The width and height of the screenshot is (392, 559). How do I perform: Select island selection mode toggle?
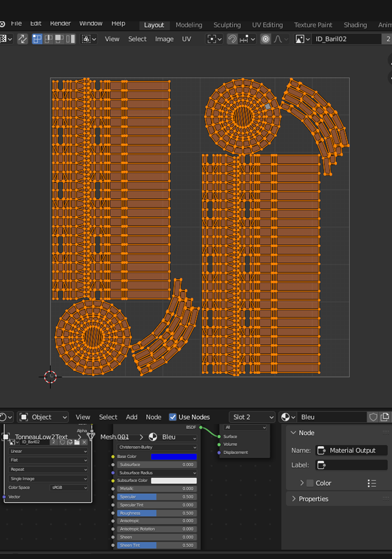(x=70, y=39)
